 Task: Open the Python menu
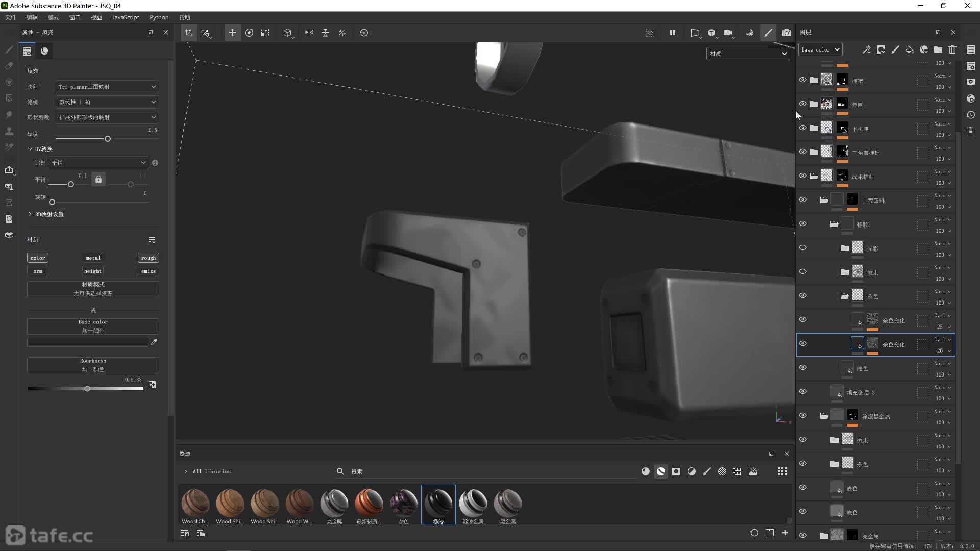(159, 17)
